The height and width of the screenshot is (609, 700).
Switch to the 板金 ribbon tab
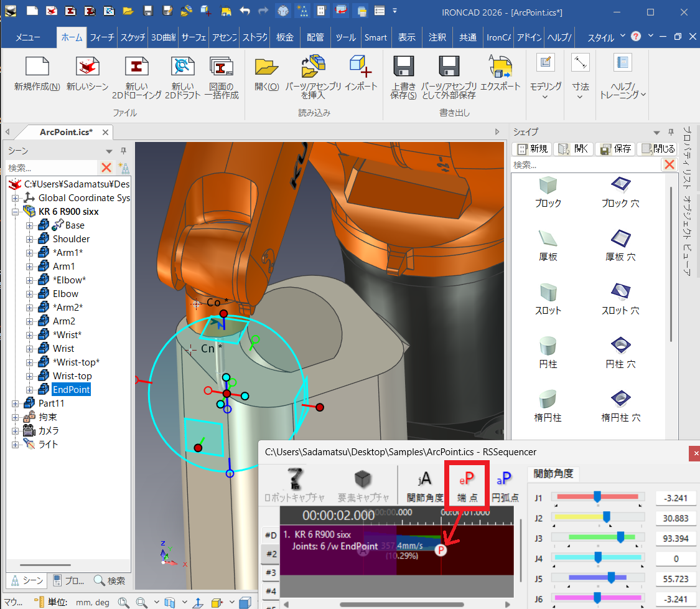coord(285,37)
